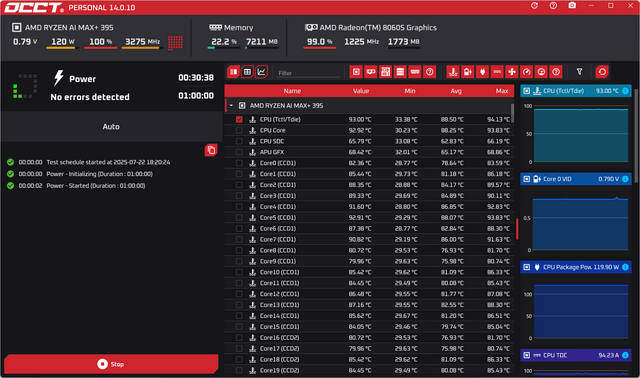
Task: Sort the table by Value column
Action: 361,91
